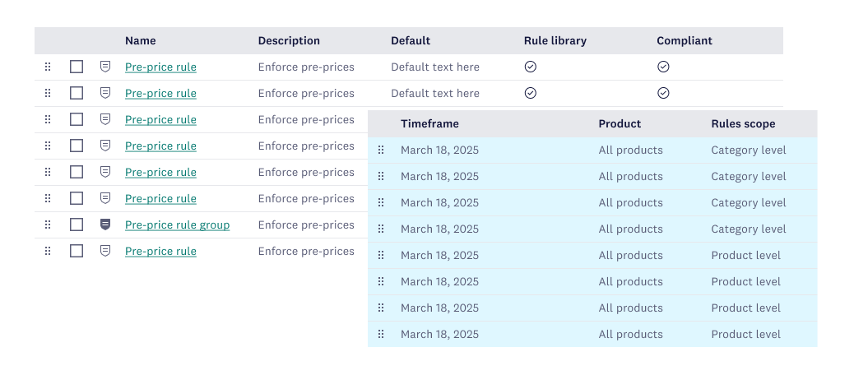This screenshot has height=375, width=868.
Task: Open the Pre-price rule group link
Action: coord(177,225)
